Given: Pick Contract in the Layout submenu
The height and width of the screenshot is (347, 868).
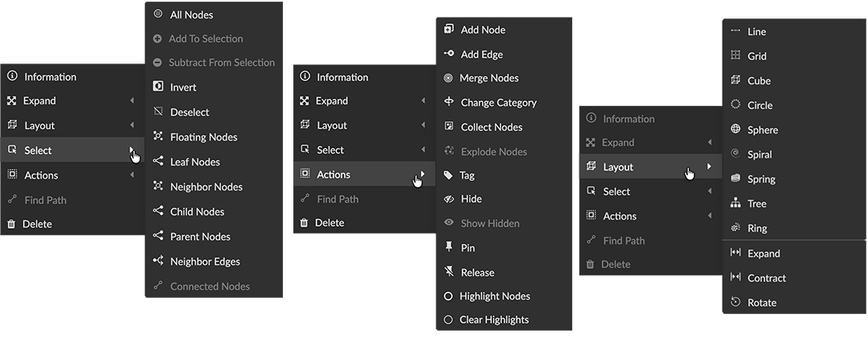Looking at the screenshot, I should tap(767, 278).
